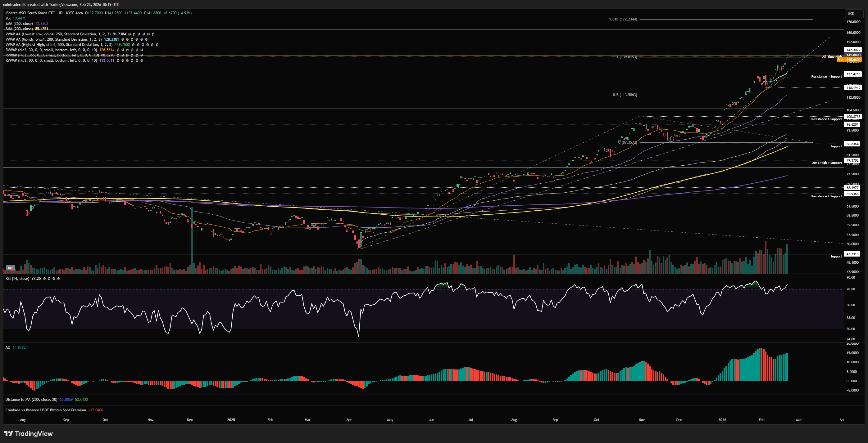Screen dimensions: 868x443
Task: Select the SMA (360, close) indicator legend
Action: 19,24
